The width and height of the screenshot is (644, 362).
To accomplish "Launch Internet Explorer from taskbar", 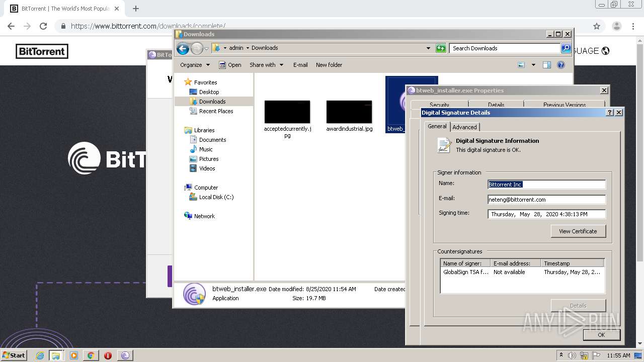I will pyautogui.click(x=40, y=355).
